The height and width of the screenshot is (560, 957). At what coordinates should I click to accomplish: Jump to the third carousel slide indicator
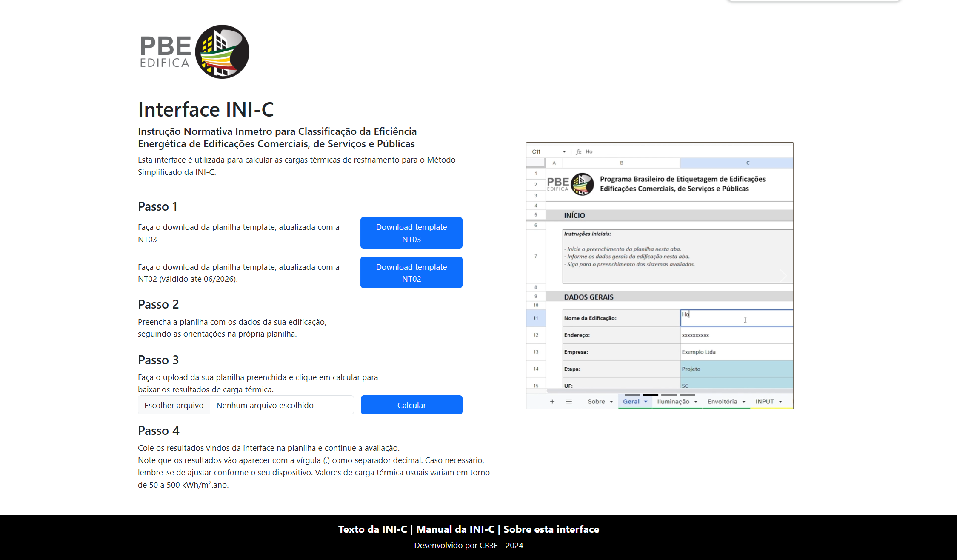tap(668, 395)
